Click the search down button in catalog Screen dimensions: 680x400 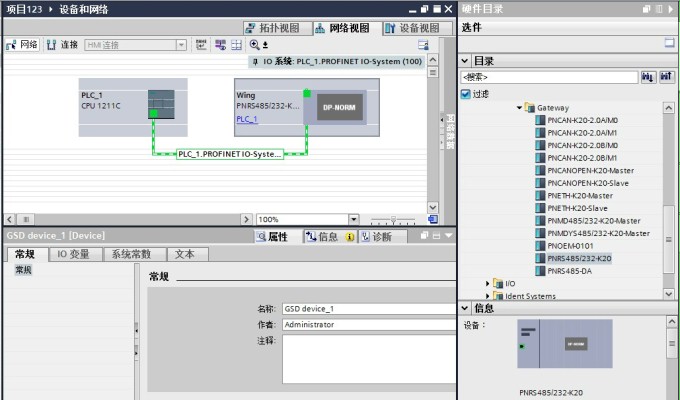point(646,77)
